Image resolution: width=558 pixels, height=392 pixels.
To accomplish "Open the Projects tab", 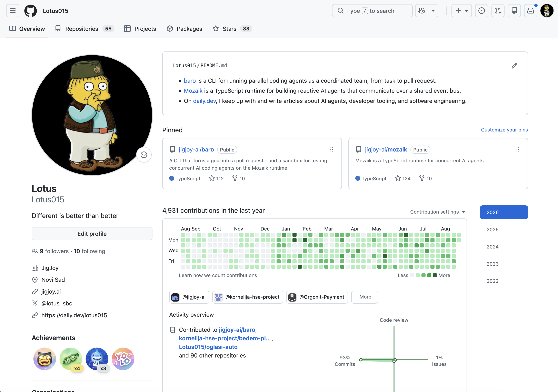I will [140, 29].
